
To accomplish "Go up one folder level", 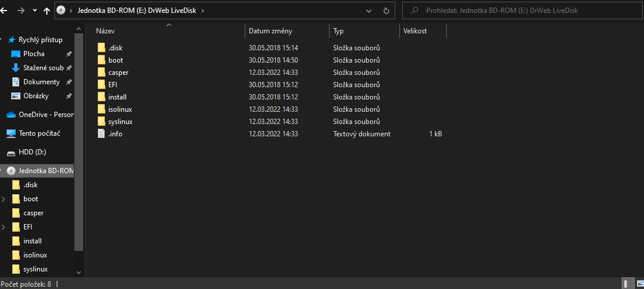I will pos(47,11).
